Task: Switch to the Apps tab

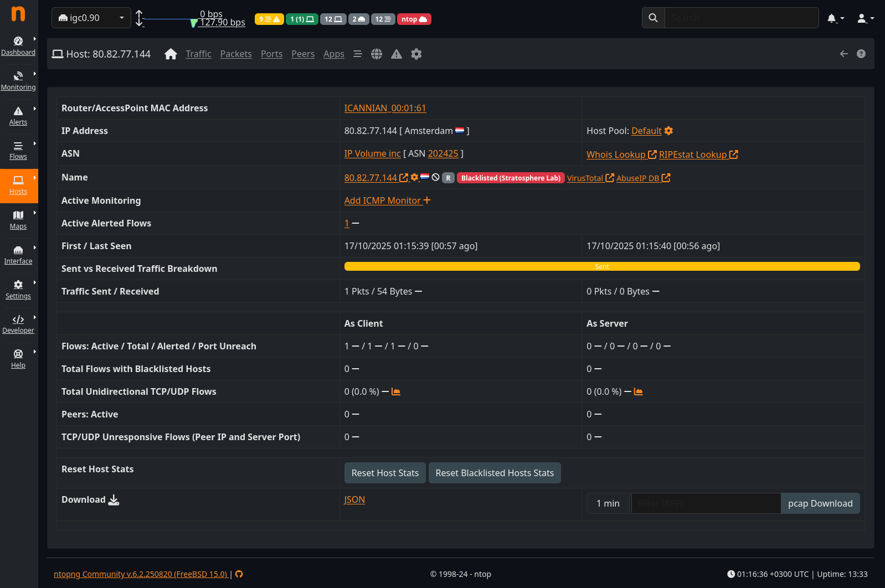Action: click(334, 54)
